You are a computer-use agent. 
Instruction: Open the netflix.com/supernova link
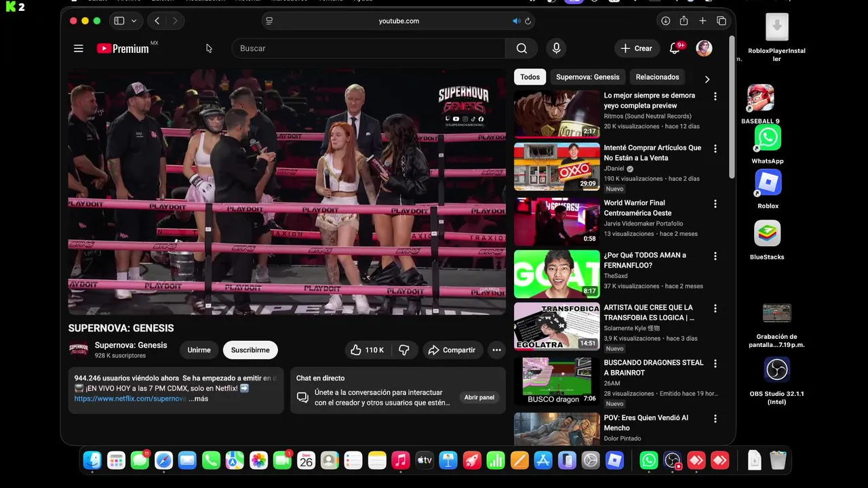point(130,399)
